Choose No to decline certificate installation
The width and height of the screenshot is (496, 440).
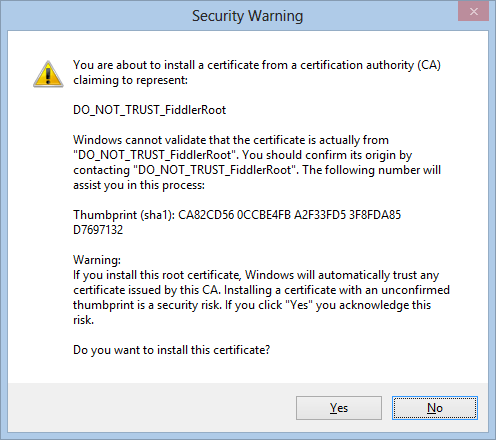point(435,408)
